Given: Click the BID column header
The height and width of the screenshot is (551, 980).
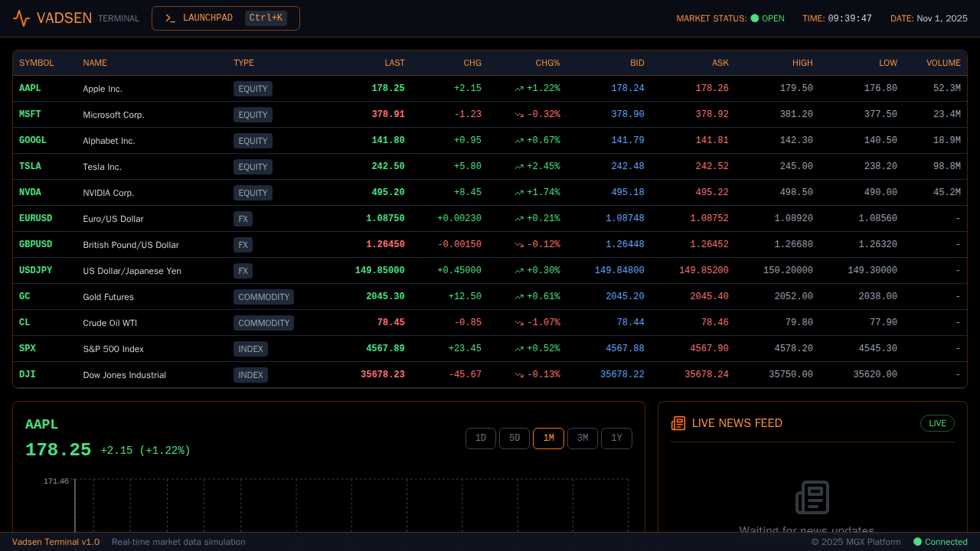Looking at the screenshot, I should (x=637, y=63).
